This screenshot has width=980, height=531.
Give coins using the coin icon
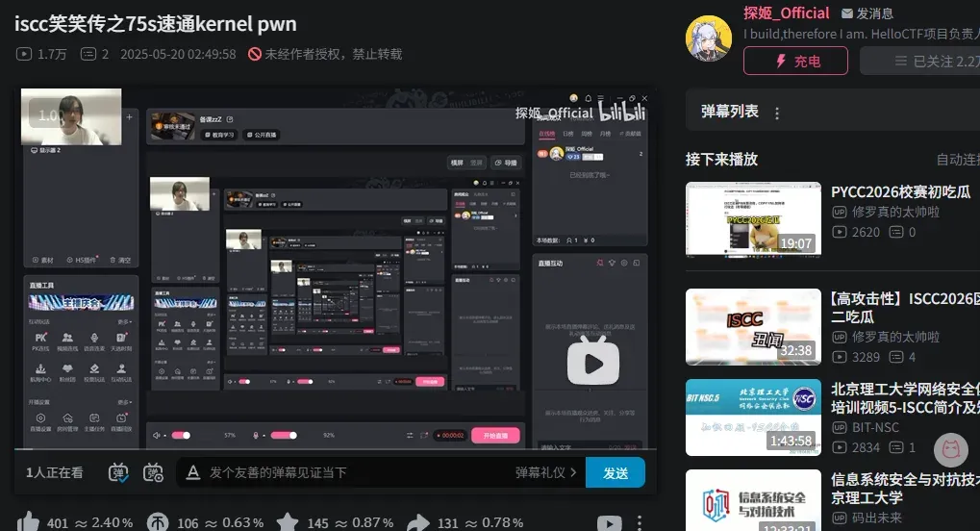coord(158,521)
